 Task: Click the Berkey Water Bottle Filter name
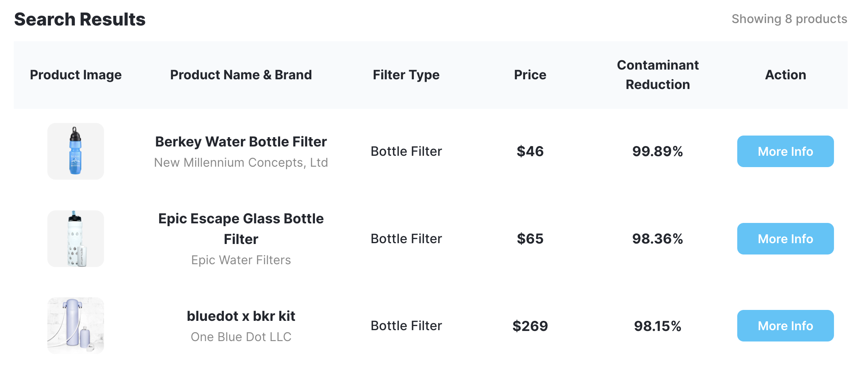point(241,142)
